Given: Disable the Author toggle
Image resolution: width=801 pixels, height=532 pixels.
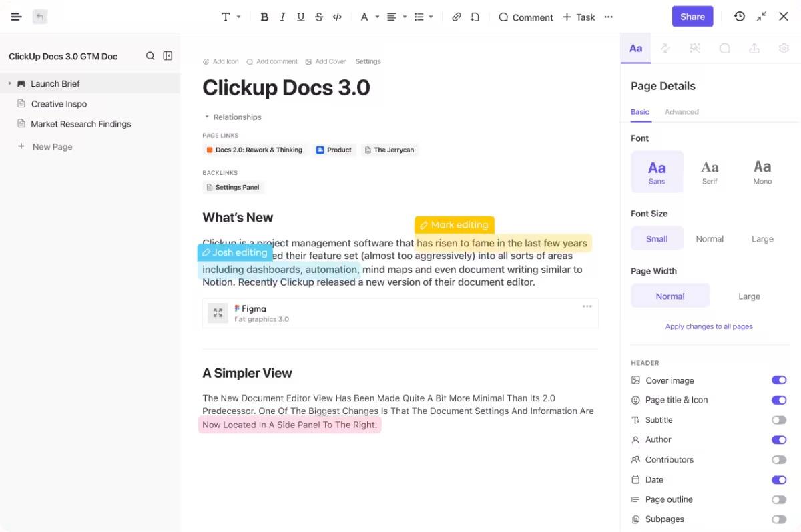Looking at the screenshot, I should tap(779, 439).
